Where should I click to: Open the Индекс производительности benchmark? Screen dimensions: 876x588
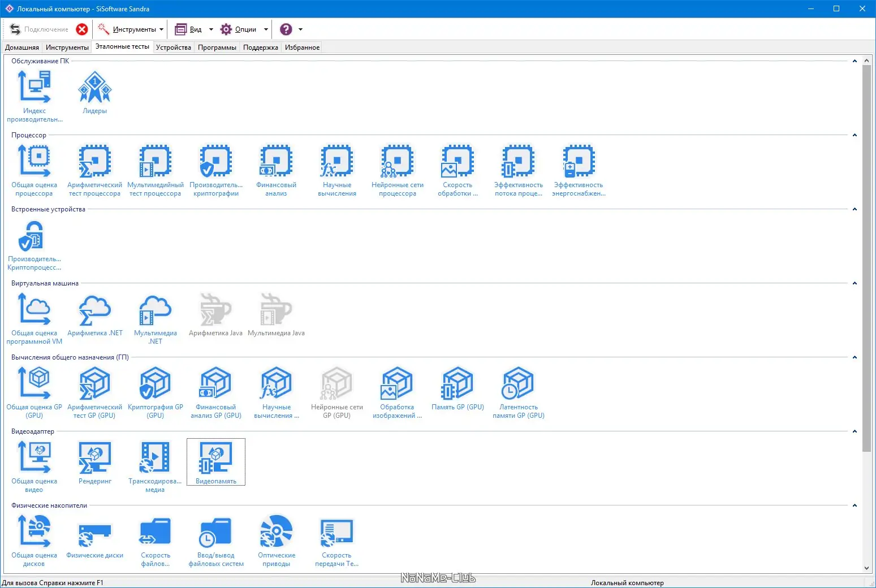tap(34, 96)
